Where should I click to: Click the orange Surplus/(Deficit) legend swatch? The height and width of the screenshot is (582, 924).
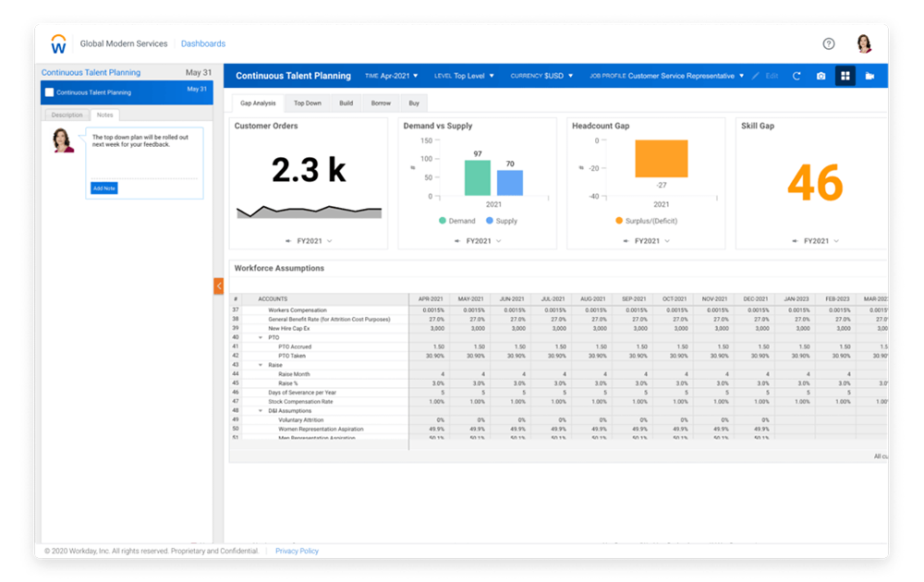[x=619, y=221]
